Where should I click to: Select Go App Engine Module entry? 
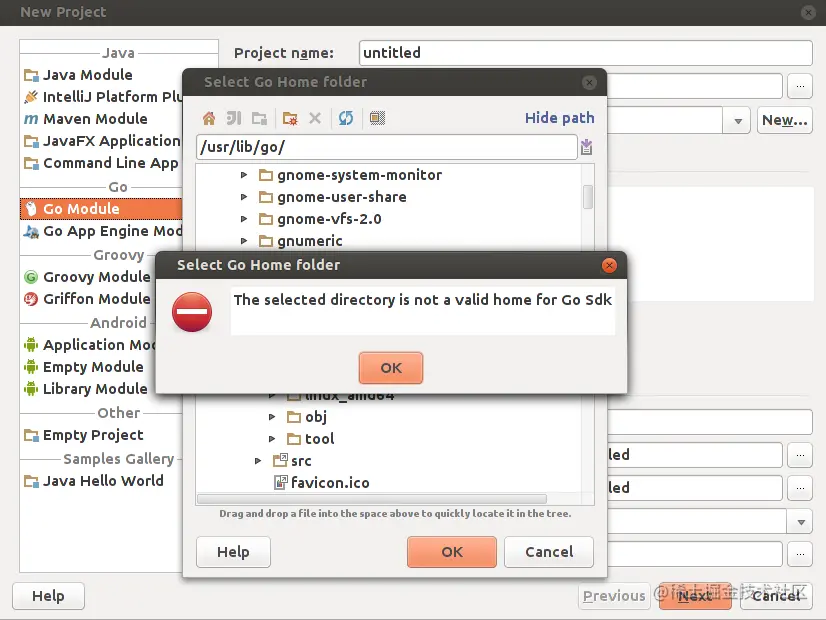pyautogui.click(x=101, y=231)
